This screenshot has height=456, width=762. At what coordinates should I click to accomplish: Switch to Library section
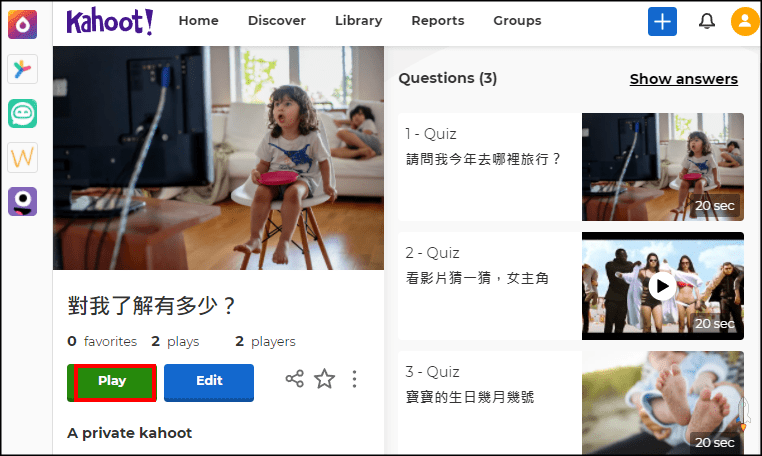click(x=358, y=21)
